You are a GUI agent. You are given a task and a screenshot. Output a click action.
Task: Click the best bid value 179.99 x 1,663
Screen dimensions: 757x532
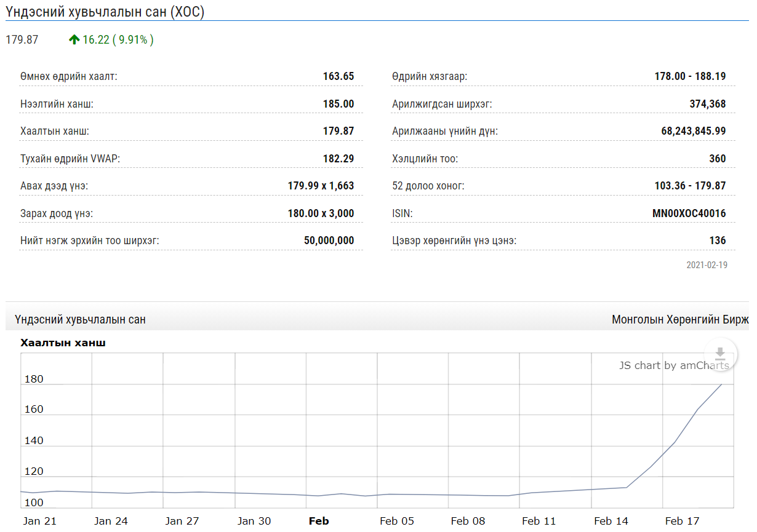[x=321, y=186]
